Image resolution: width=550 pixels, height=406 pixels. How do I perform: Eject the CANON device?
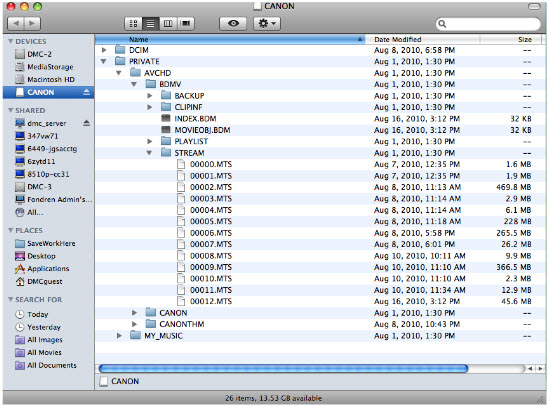(86, 92)
